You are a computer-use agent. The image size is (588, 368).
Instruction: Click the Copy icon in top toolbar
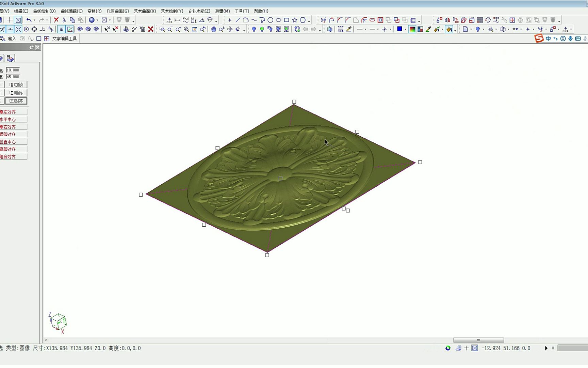[x=72, y=20]
